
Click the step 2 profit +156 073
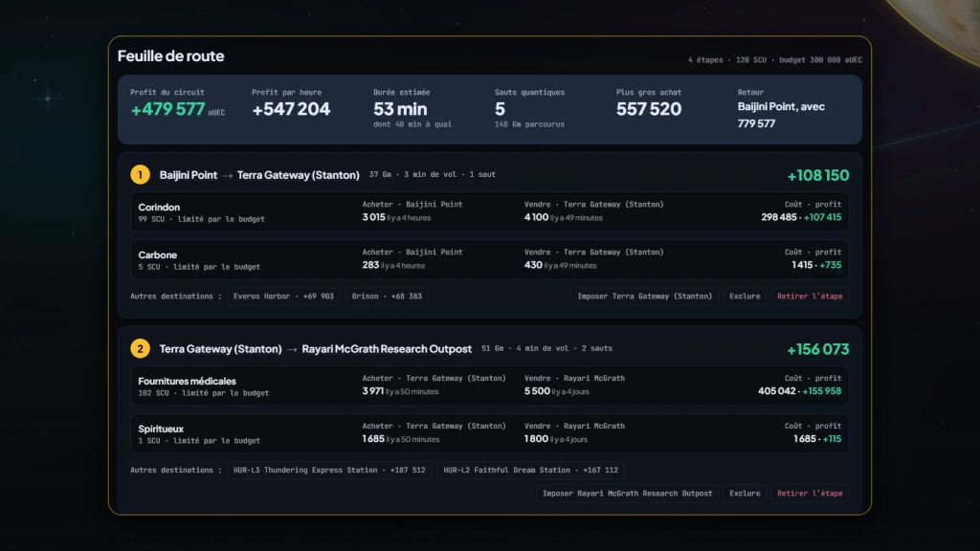[818, 349]
